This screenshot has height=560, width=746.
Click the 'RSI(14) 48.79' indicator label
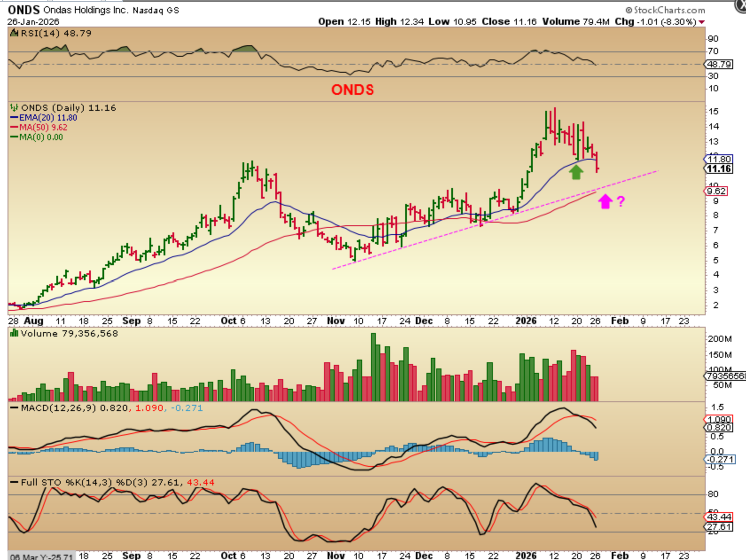(56, 33)
